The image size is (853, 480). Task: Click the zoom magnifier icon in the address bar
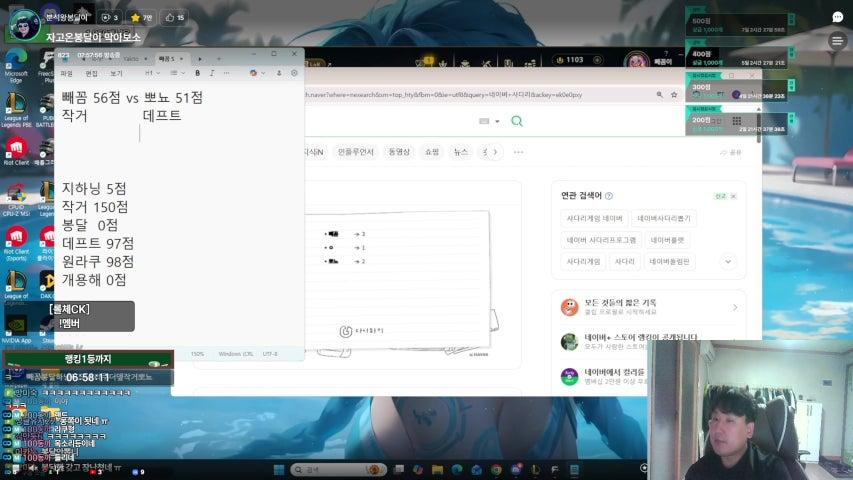coord(660,95)
